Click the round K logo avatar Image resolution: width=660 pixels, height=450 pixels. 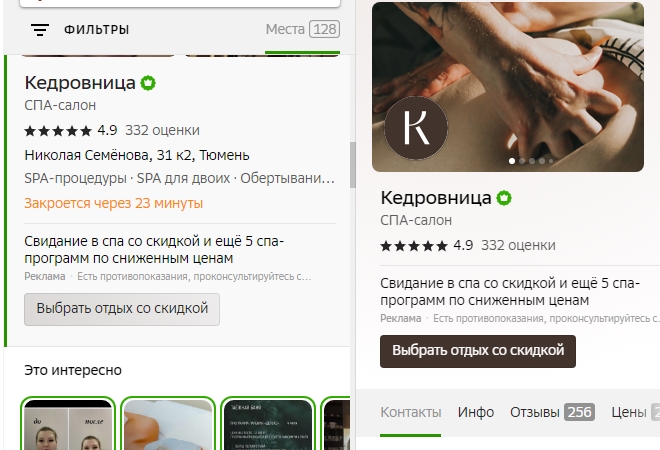click(x=416, y=128)
